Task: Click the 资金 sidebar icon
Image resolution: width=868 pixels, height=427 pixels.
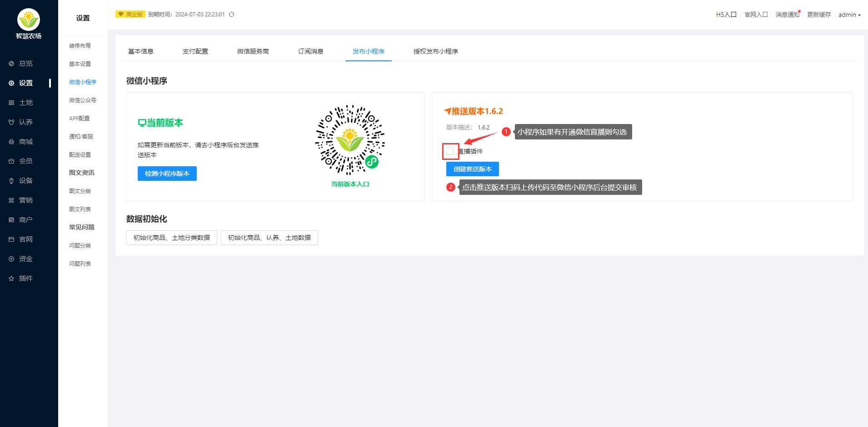Action: 11,259
